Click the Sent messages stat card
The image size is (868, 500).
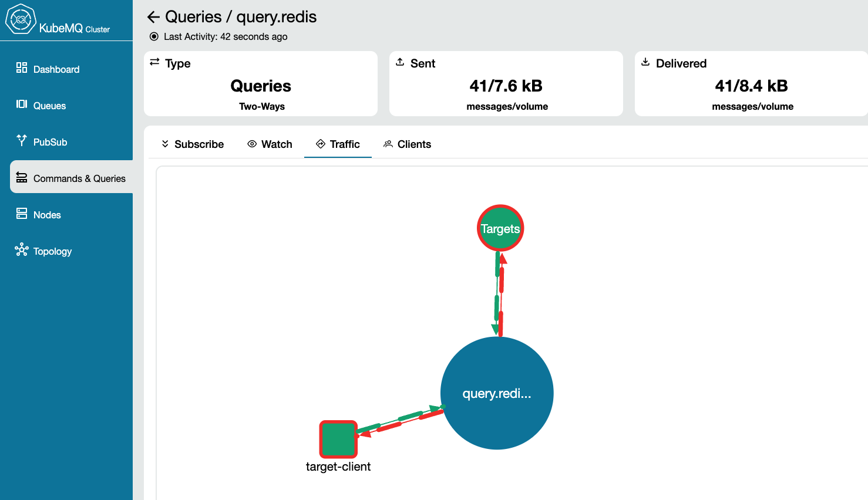(506, 84)
